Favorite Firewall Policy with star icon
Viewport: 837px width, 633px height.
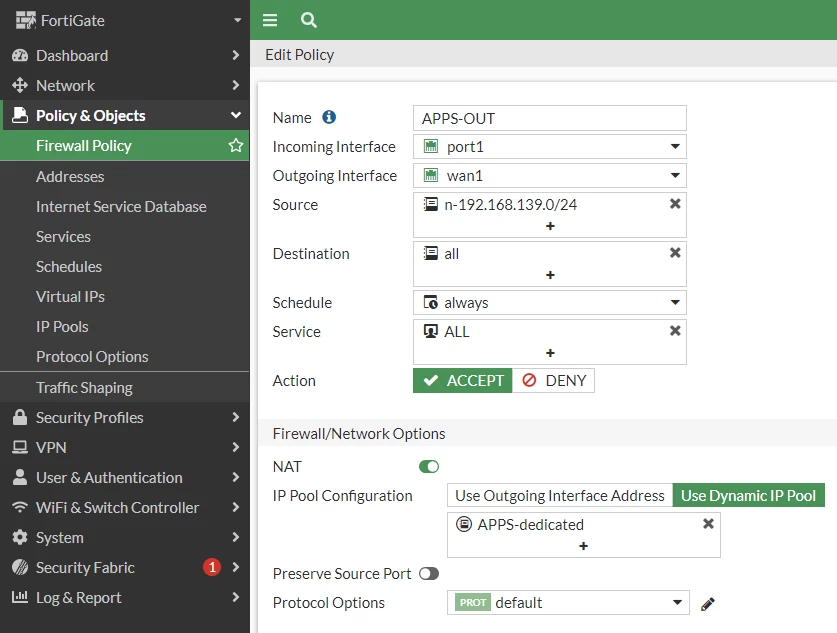[235, 145]
